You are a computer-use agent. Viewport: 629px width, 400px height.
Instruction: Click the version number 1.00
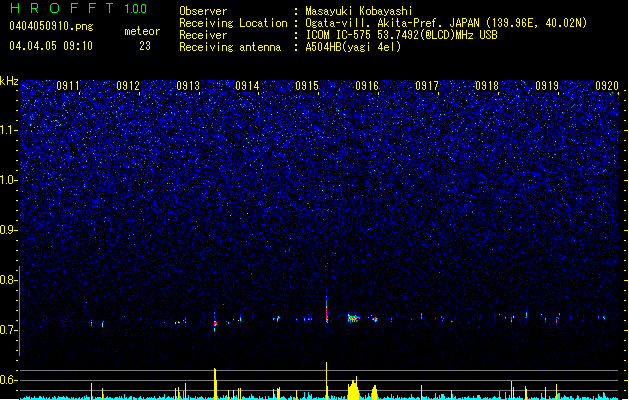(x=136, y=8)
